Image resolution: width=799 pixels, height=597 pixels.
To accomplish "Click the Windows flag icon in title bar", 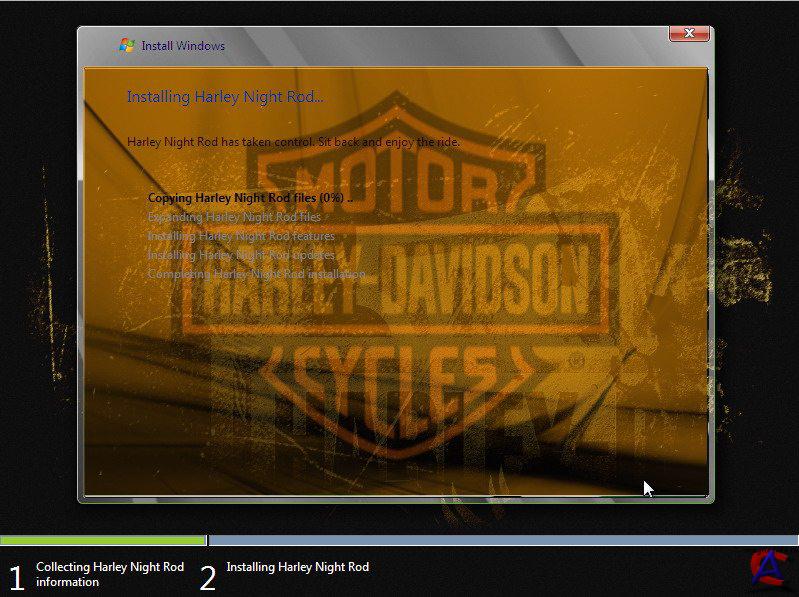I will 127,45.
